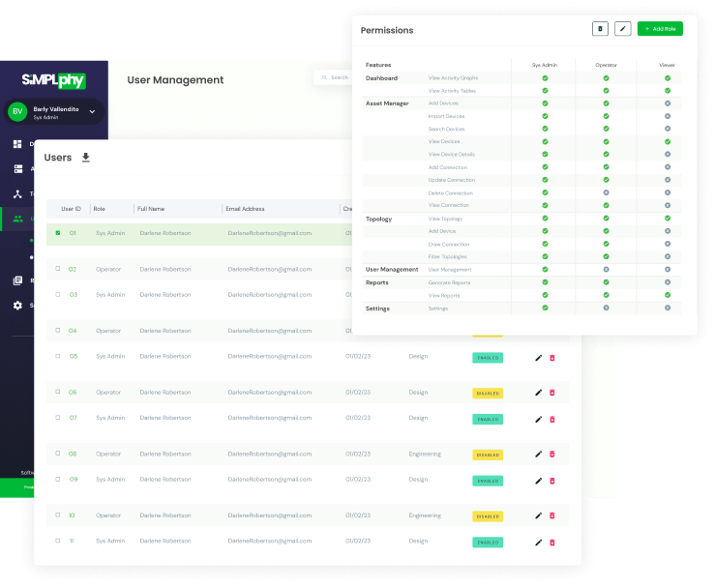Click the Settings gear icon in sidebar

tap(17, 306)
